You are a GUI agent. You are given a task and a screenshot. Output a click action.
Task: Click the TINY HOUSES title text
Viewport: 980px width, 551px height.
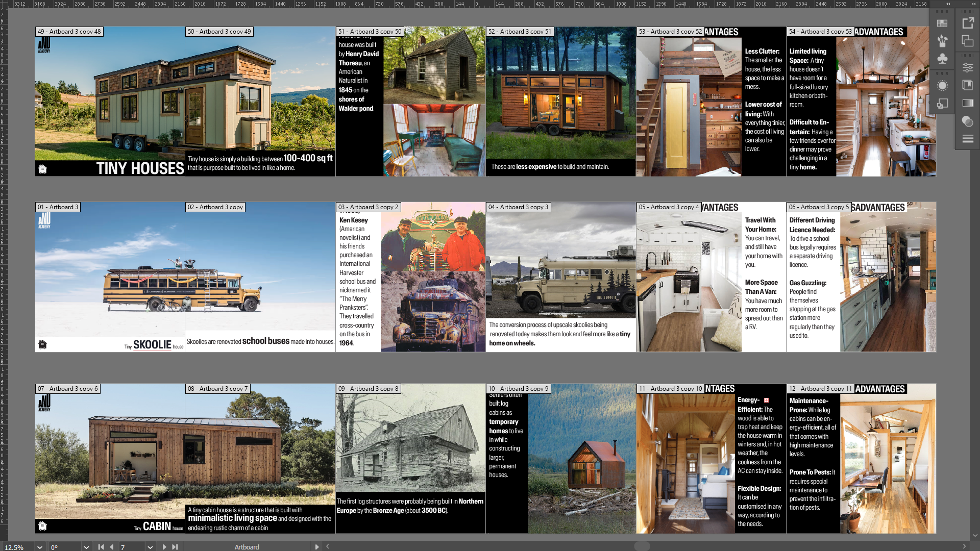click(x=140, y=168)
